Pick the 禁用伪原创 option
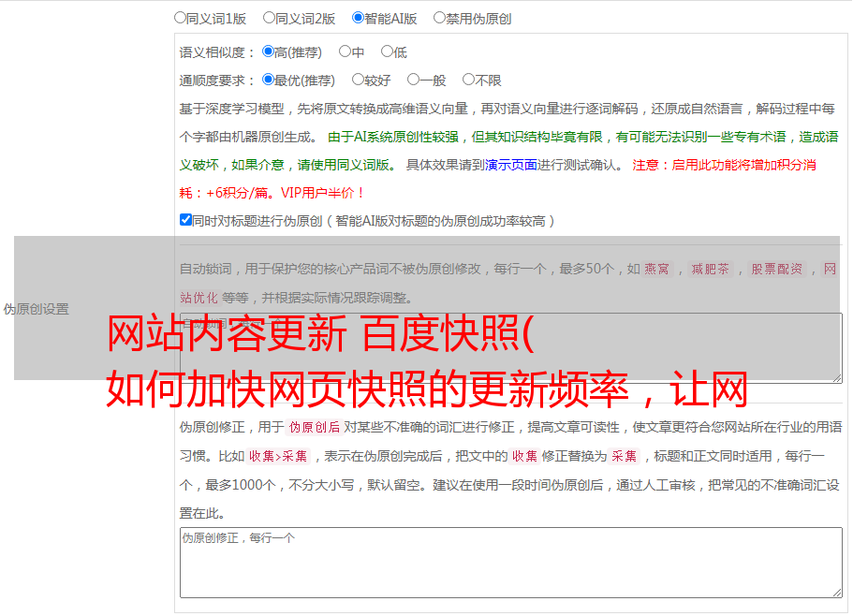853x616 pixels. pos(440,17)
